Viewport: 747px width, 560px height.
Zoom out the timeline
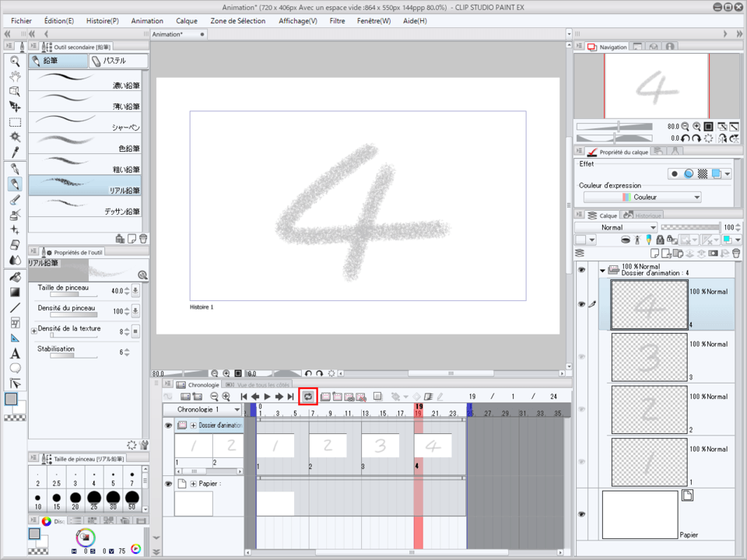215,396
